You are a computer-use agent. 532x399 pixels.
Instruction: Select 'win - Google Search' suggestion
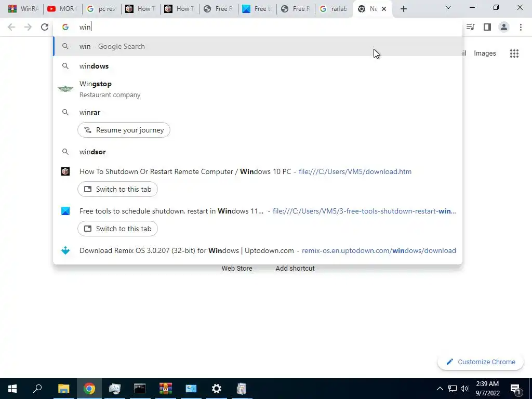click(x=258, y=46)
